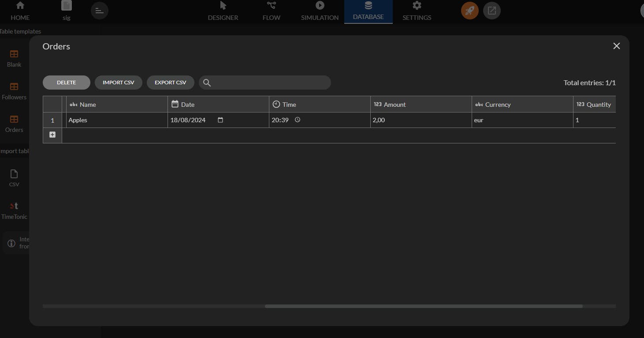Viewport: 644px width, 338px height.
Task: Click the EXPORT CSV button
Action: (171, 83)
